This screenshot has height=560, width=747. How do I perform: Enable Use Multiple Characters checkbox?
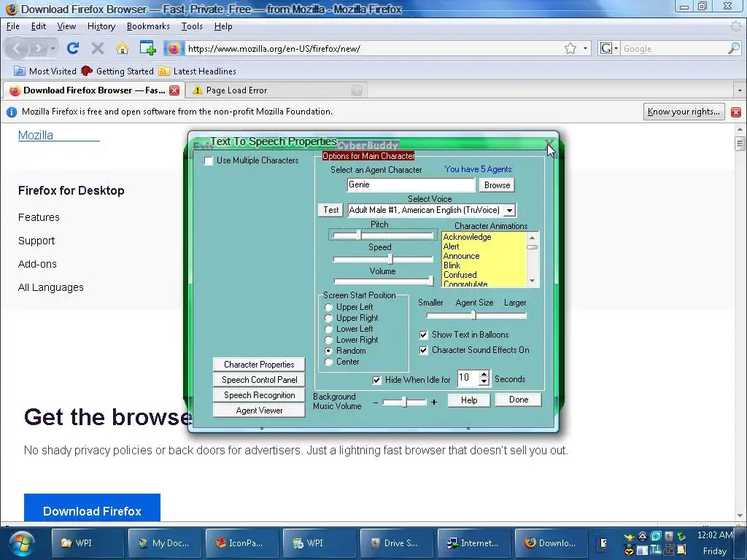[208, 161]
